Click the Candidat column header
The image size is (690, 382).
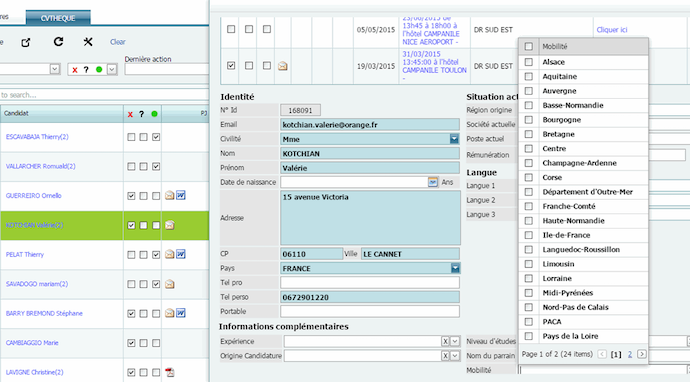62,114
